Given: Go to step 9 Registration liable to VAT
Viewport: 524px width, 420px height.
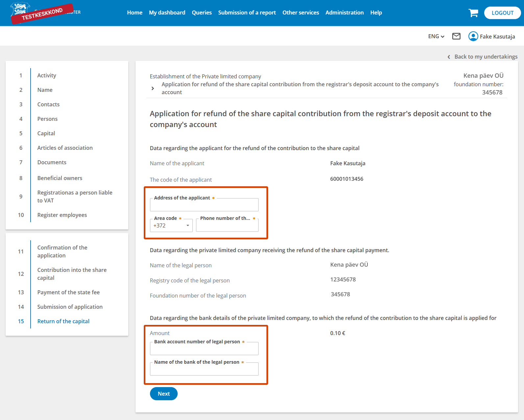Looking at the screenshot, I should pos(75,197).
